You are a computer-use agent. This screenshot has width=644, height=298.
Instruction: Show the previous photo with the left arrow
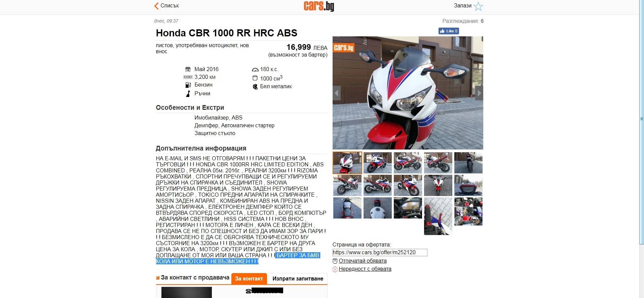[337, 93]
